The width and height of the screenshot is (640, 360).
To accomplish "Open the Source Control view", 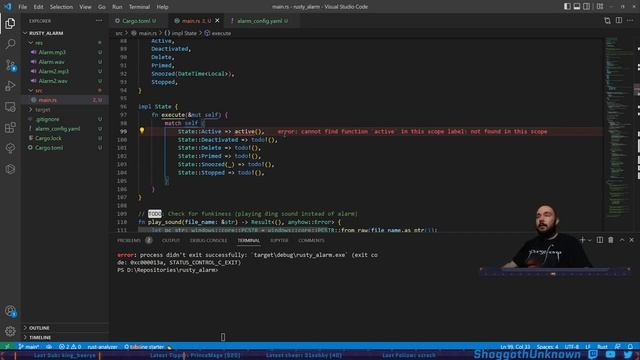I will click(10, 65).
